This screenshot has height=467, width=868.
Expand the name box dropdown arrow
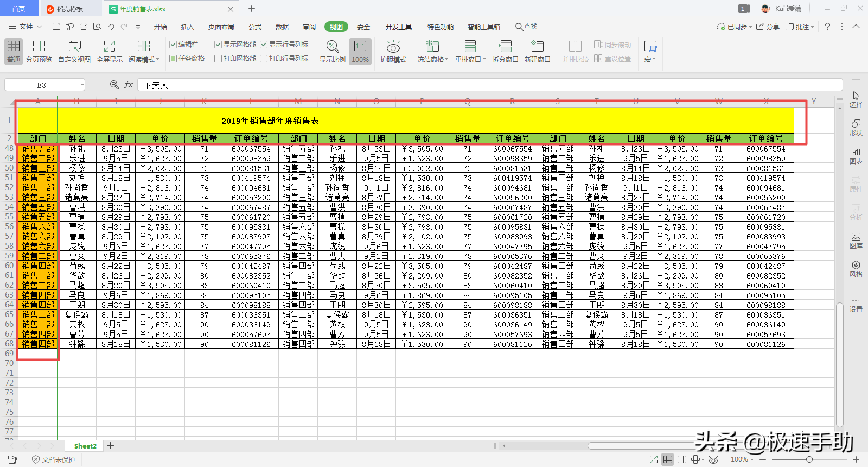click(x=82, y=85)
